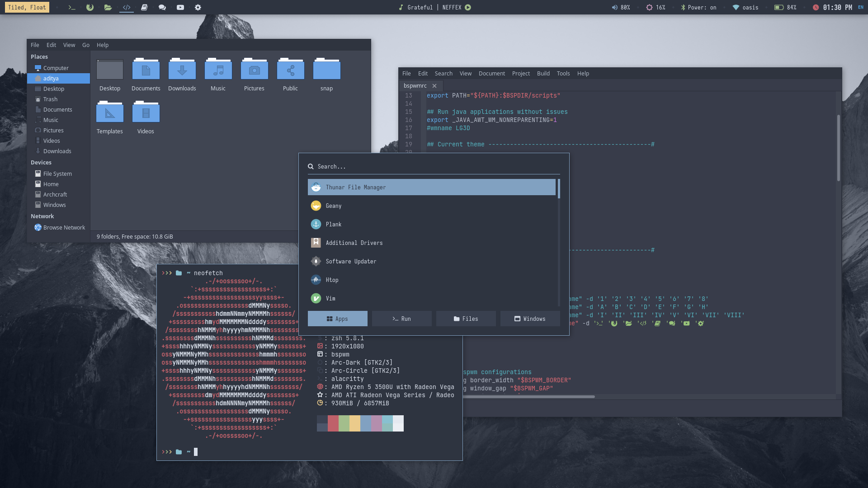Image resolution: width=868 pixels, height=488 pixels.
Task: Select Archcraft device in Thunar sidebar
Action: point(55,194)
